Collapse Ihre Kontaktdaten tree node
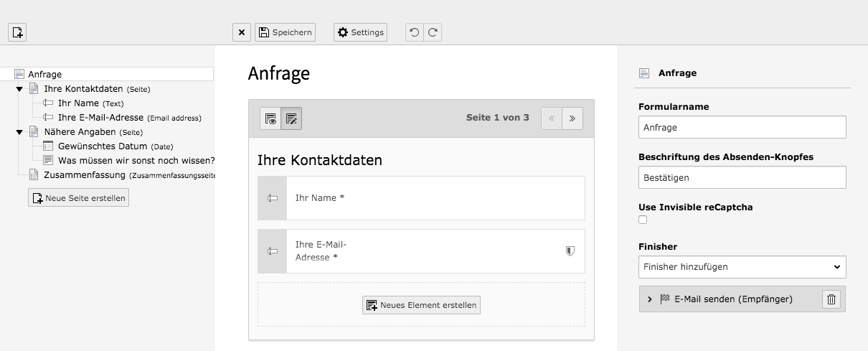 (19, 89)
